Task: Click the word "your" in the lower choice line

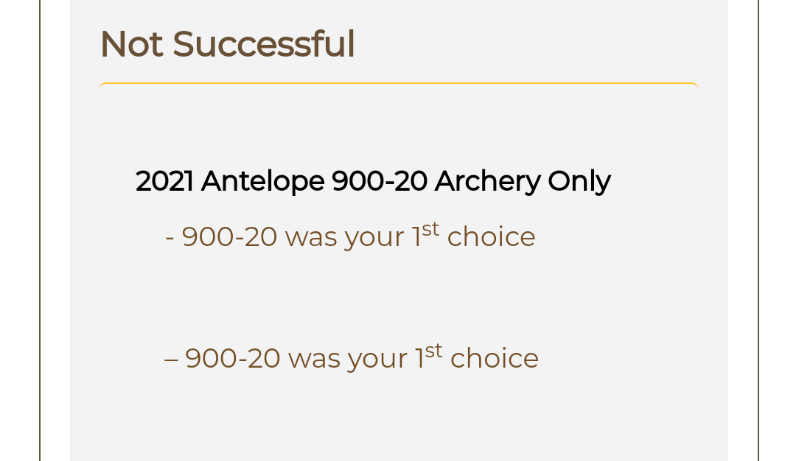Action: [x=378, y=360]
